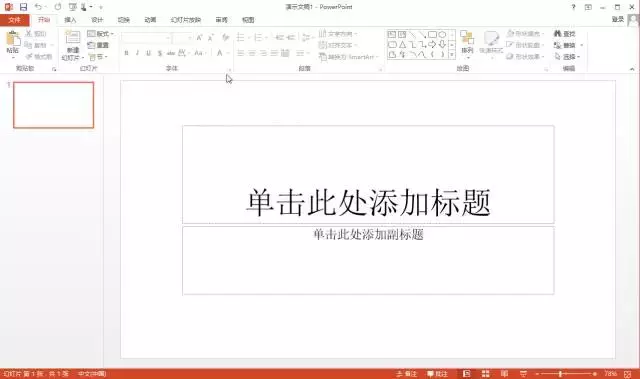Click the Increase Font Size icon
Screen dimensions: 640x379
[199, 38]
